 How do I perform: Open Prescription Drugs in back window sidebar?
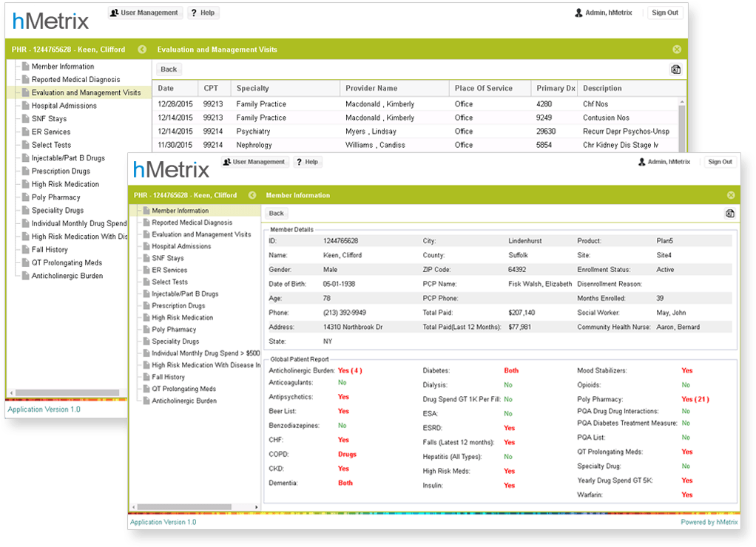pos(61,171)
